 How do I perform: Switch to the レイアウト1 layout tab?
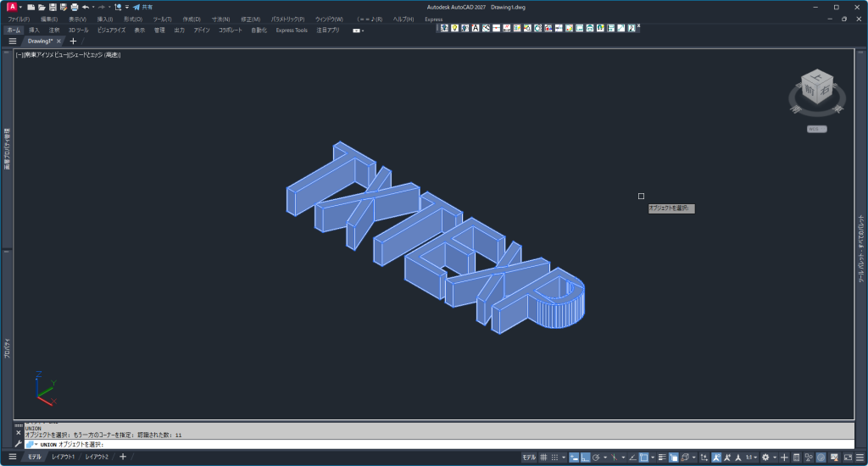[63, 458]
